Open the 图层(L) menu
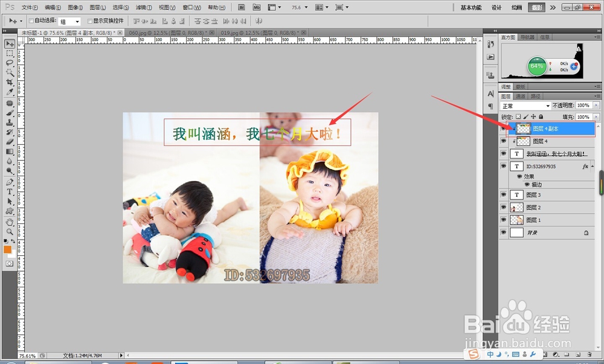 97,7
